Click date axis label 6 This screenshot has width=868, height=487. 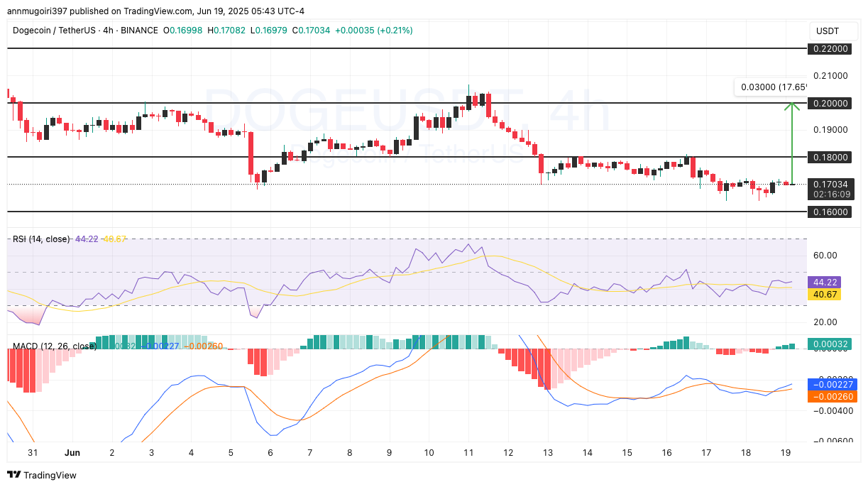270,452
